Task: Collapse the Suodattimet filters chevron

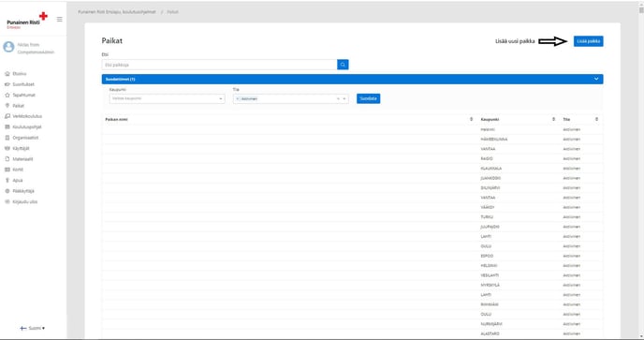Action: (x=596, y=79)
